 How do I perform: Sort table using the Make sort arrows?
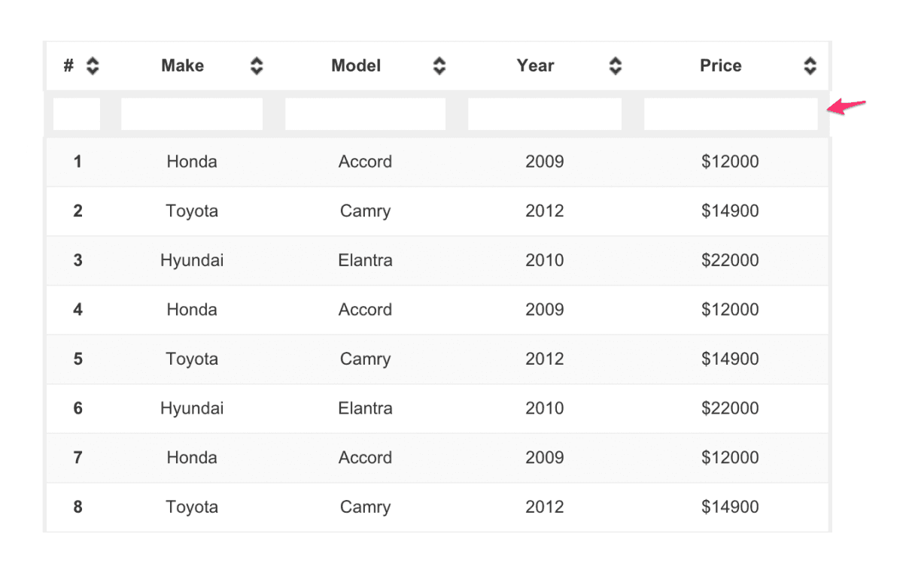(257, 66)
